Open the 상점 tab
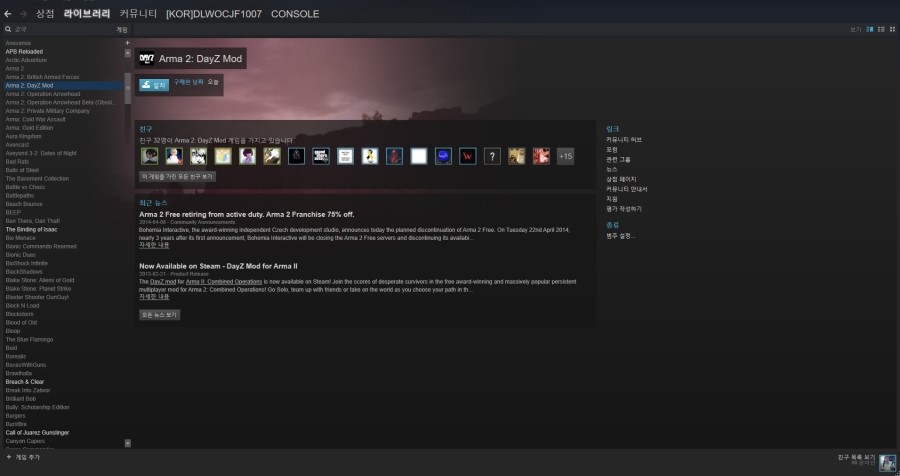 click(x=45, y=14)
